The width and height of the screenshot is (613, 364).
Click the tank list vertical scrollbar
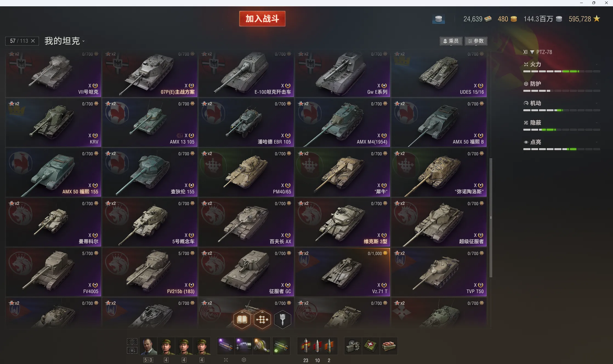pyautogui.click(x=491, y=218)
